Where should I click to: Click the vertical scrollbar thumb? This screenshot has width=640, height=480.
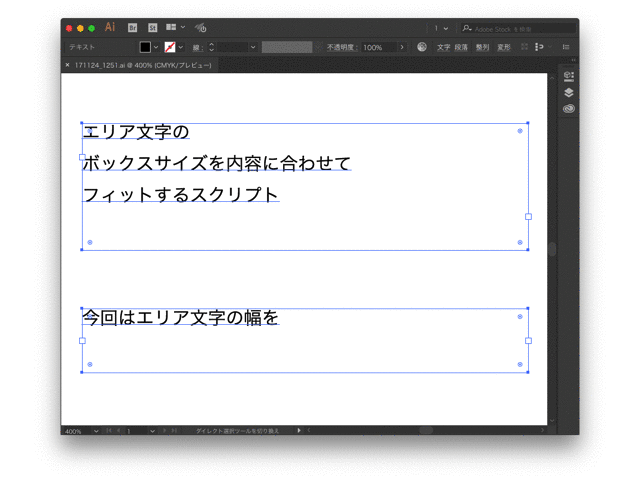tap(552, 249)
